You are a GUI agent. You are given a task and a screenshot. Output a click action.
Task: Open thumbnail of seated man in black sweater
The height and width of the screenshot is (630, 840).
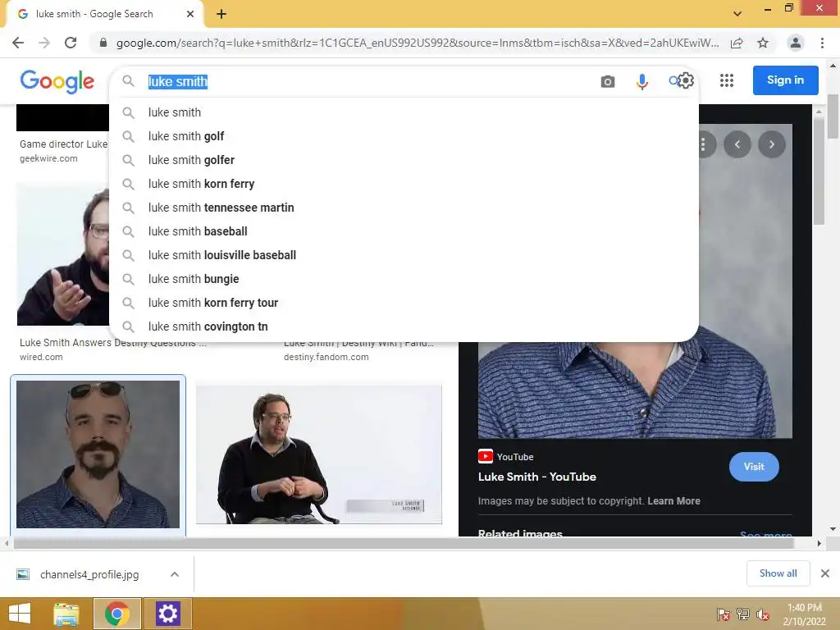[x=319, y=454]
